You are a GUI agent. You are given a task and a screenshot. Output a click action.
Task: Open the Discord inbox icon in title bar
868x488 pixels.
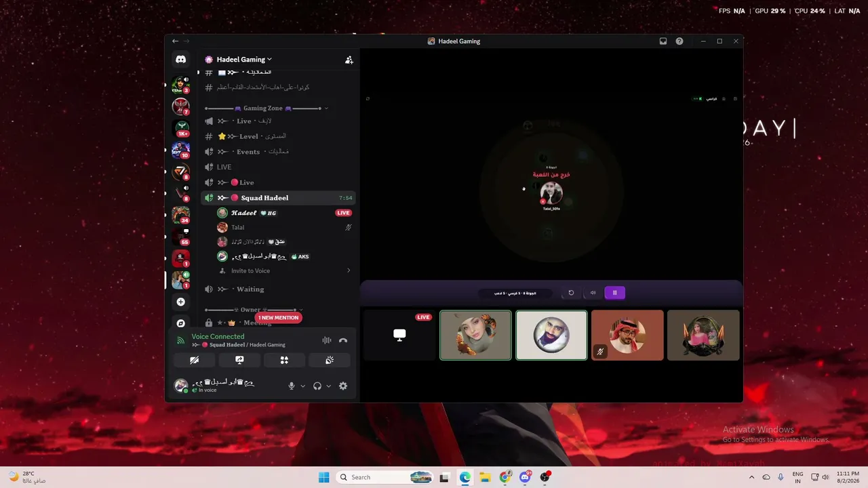click(663, 41)
